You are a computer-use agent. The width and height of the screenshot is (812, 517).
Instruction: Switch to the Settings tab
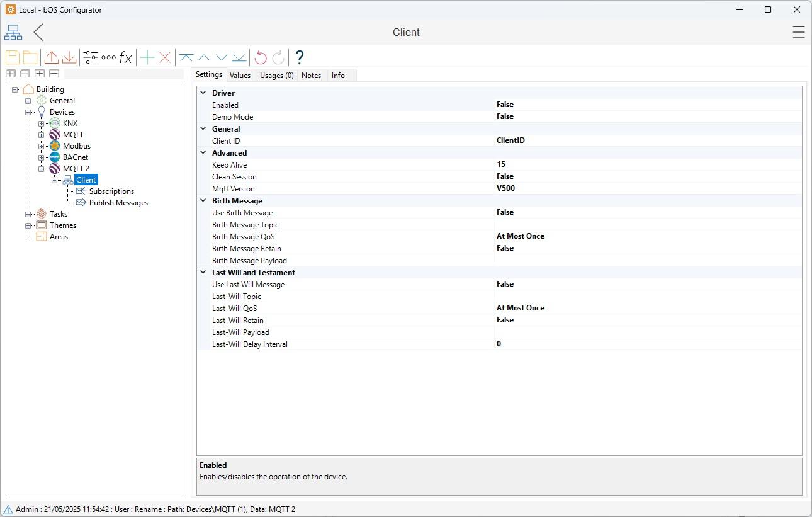(x=209, y=74)
